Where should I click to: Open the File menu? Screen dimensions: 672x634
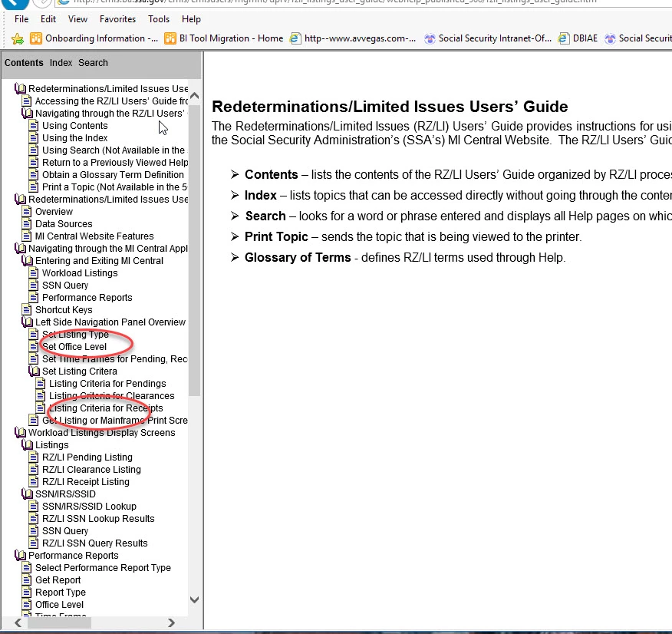click(21, 19)
